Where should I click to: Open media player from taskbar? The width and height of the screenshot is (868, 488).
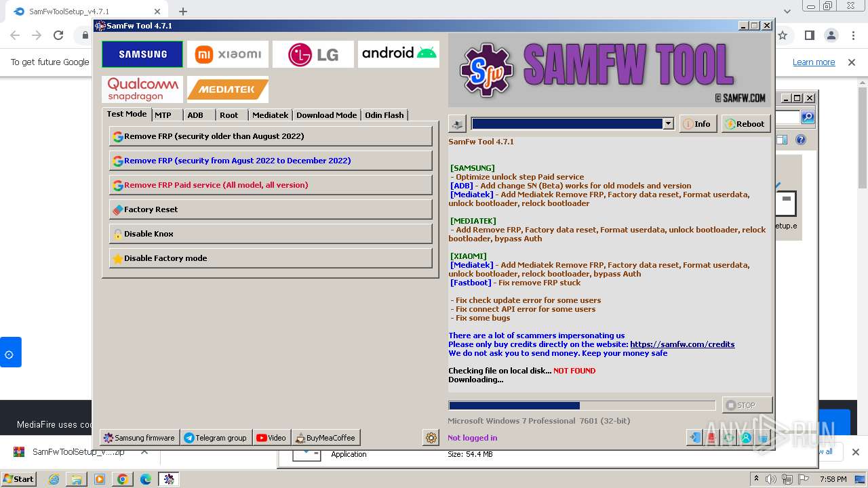click(x=100, y=479)
